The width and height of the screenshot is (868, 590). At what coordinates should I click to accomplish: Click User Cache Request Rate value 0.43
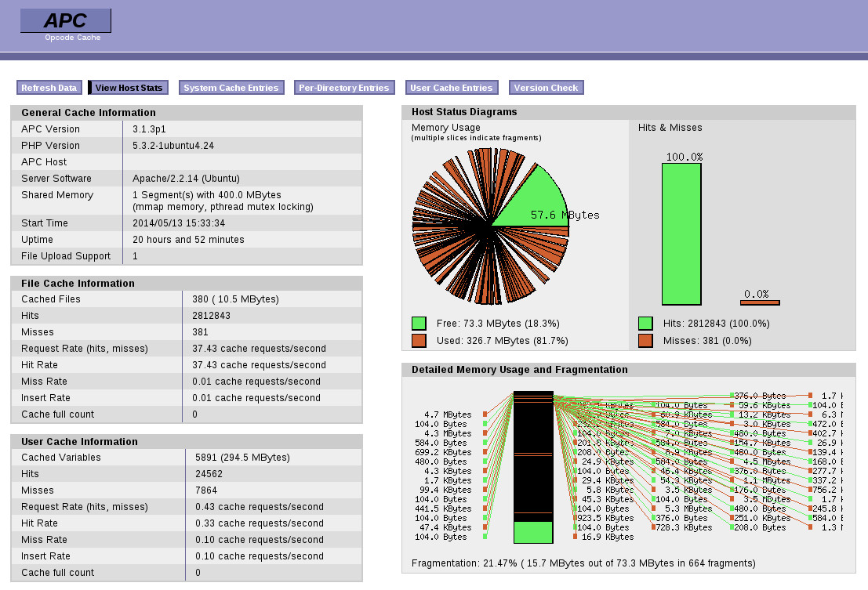(x=260, y=506)
